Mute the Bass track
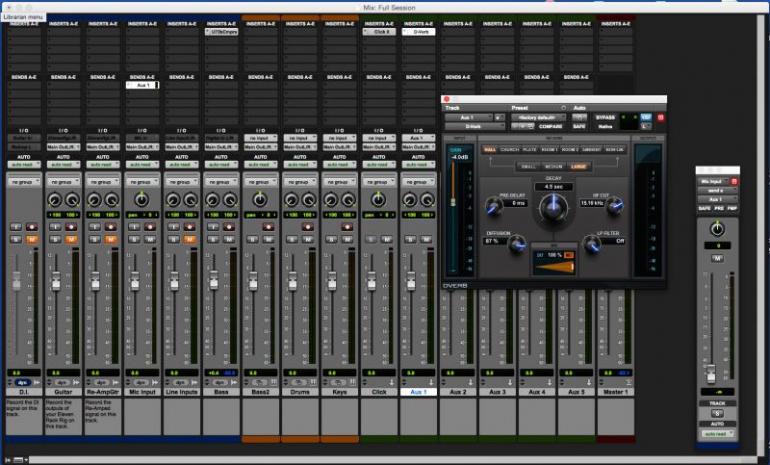770x465 pixels. tap(229, 239)
